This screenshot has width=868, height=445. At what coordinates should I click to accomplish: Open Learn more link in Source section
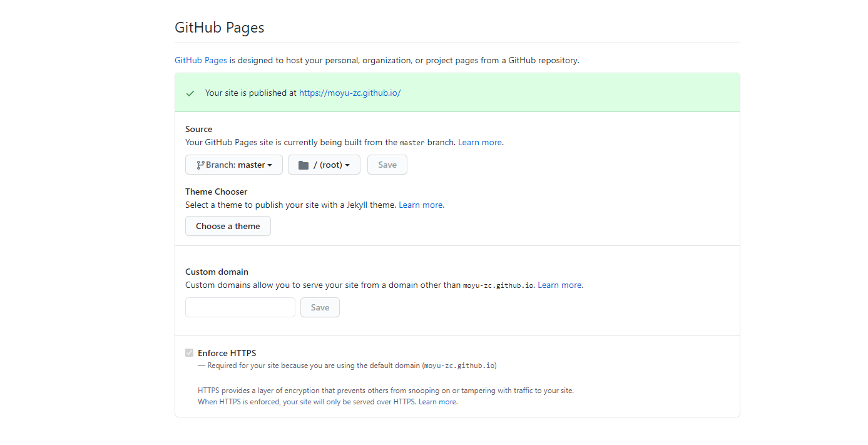(x=480, y=142)
